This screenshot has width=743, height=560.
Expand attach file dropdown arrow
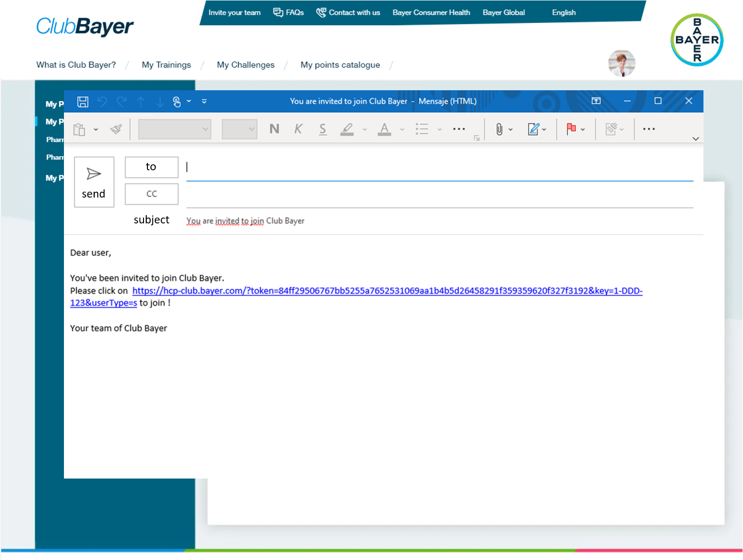click(511, 130)
